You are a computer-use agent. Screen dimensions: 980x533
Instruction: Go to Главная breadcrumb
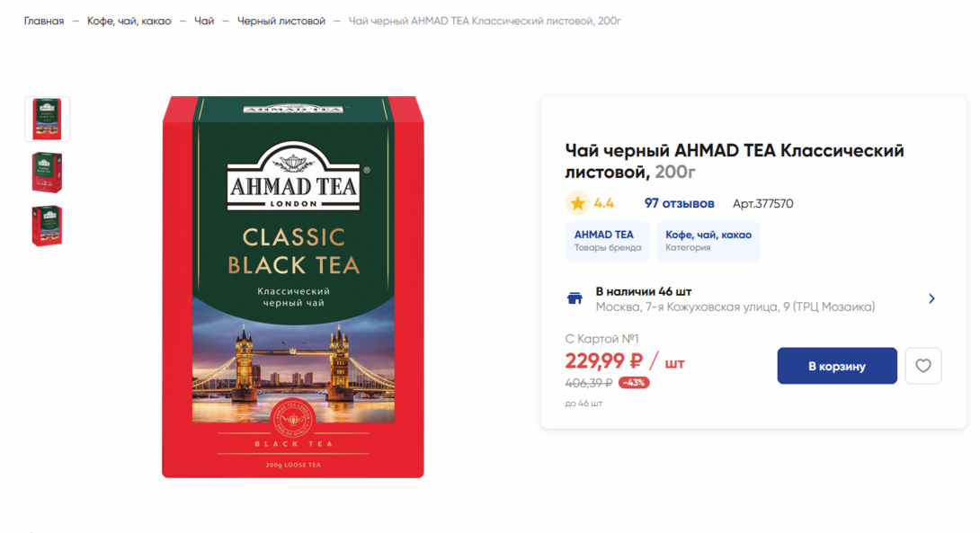point(44,21)
